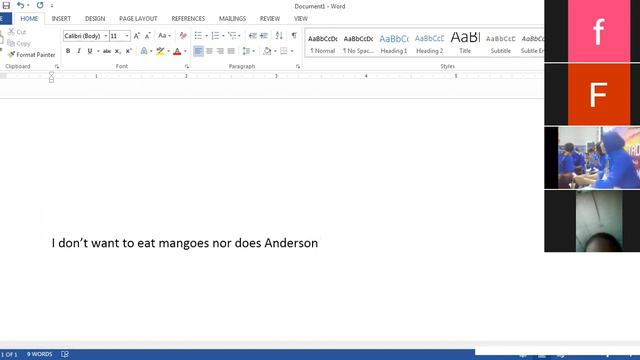Open the PAGE LAYOUT tab

click(x=138, y=19)
